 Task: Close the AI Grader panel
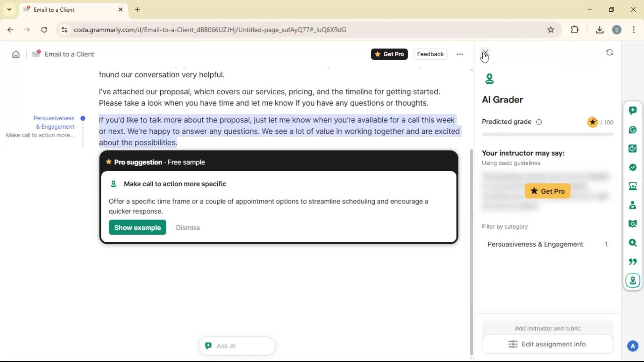point(485,52)
